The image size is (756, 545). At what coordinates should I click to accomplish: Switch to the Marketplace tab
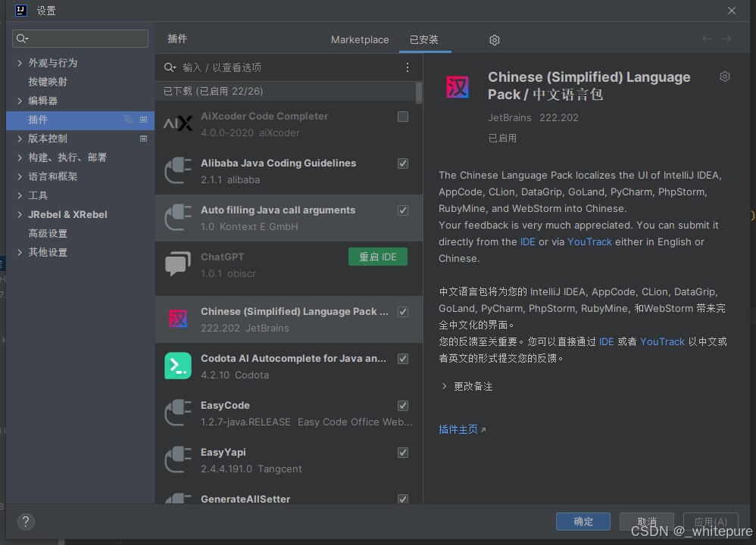point(360,39)
